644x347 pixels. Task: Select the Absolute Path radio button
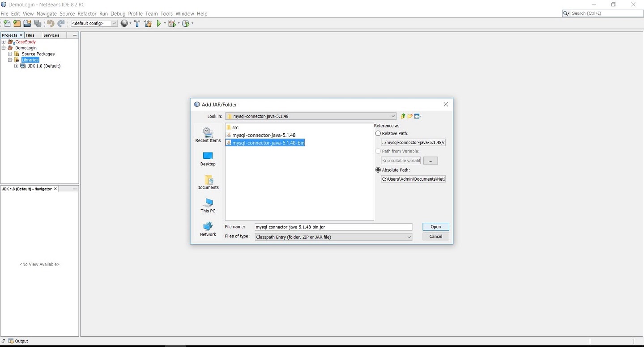click(378, 170)
